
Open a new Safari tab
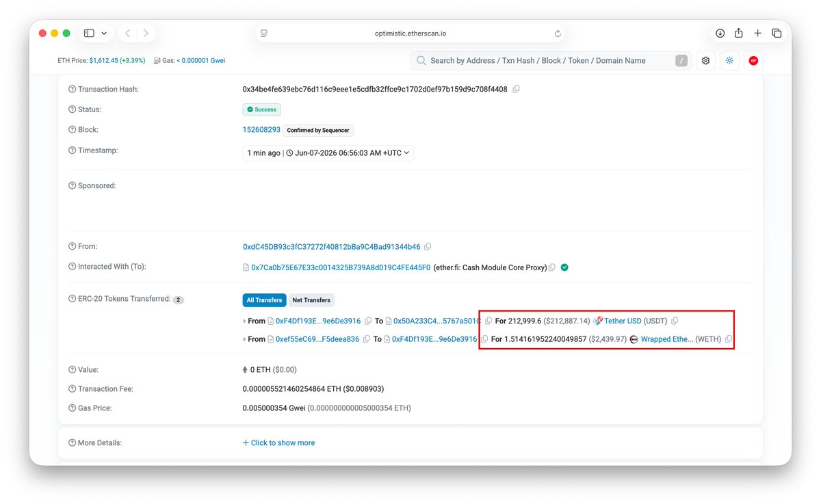758,33
